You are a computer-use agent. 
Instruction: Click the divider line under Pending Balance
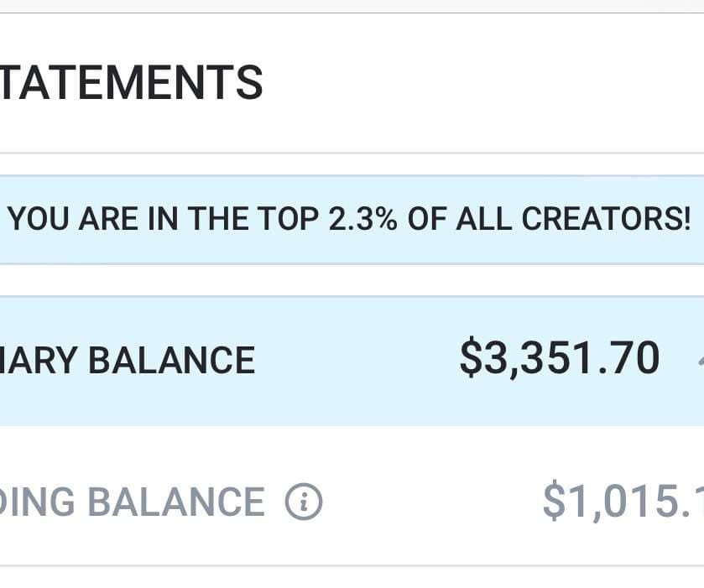click(x=352, y=565)
